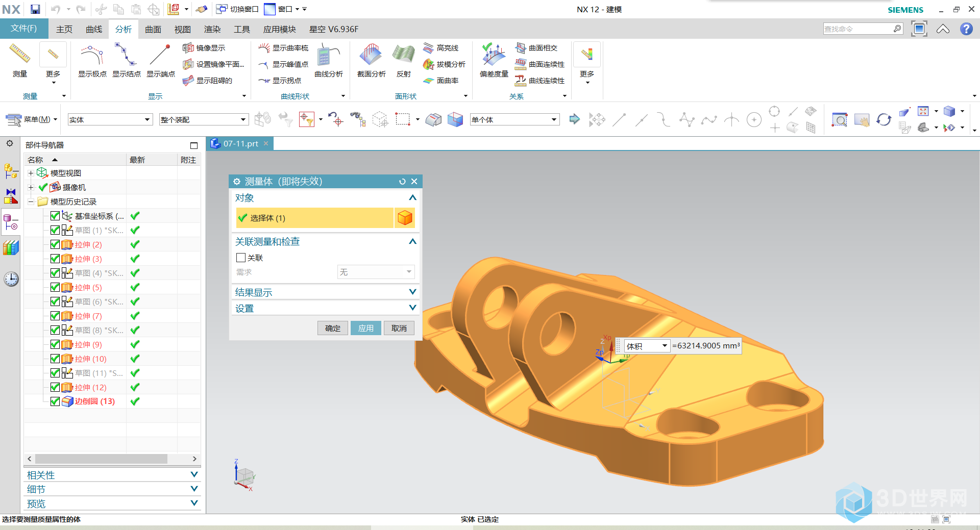Open Curve Analysis (曲线分析) tool
Viewport: 980px width, 530px height.
click(x=329, y=60)
